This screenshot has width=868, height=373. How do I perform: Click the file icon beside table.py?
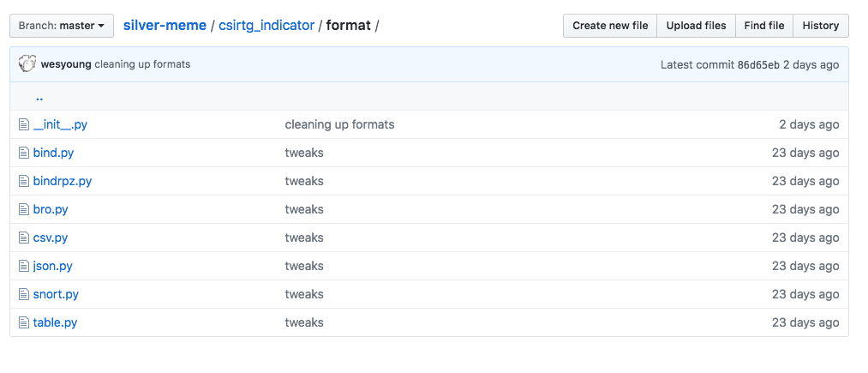[x=23, y=322]
